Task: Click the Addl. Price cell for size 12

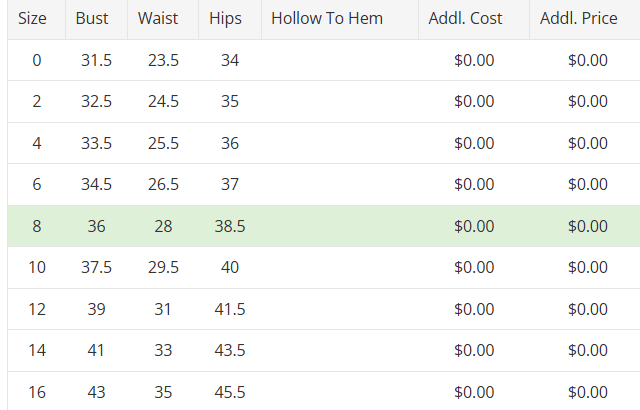Action: pos(587,309)
